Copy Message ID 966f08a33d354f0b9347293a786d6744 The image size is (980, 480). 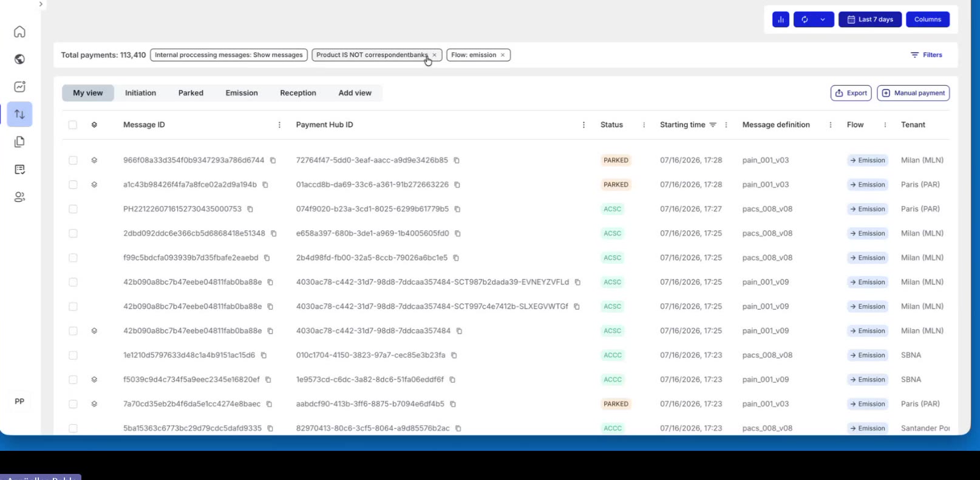point(273,160)
